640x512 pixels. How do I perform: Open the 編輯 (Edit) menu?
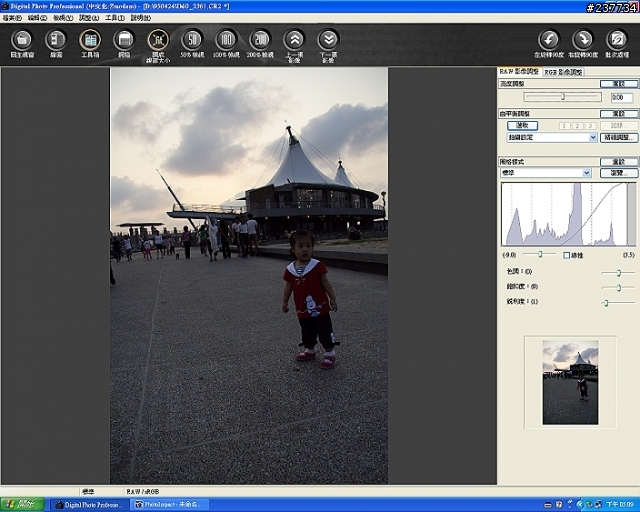[x=37, y=18]
